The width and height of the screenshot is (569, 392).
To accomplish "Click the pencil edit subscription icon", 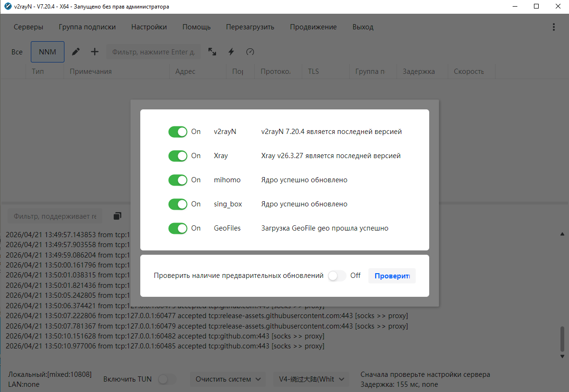I will [x=76, y=52].
